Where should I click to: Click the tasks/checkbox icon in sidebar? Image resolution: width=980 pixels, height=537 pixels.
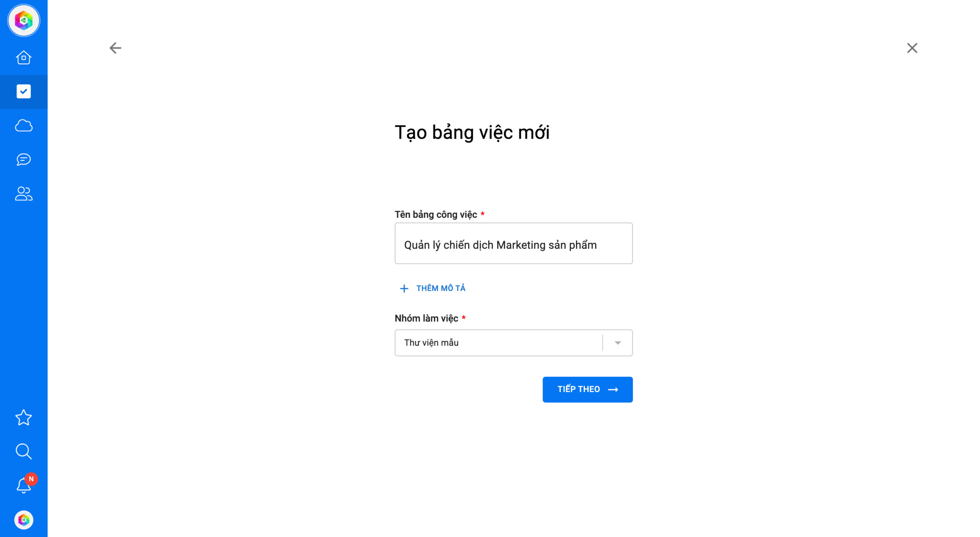(x=24, y=91)
